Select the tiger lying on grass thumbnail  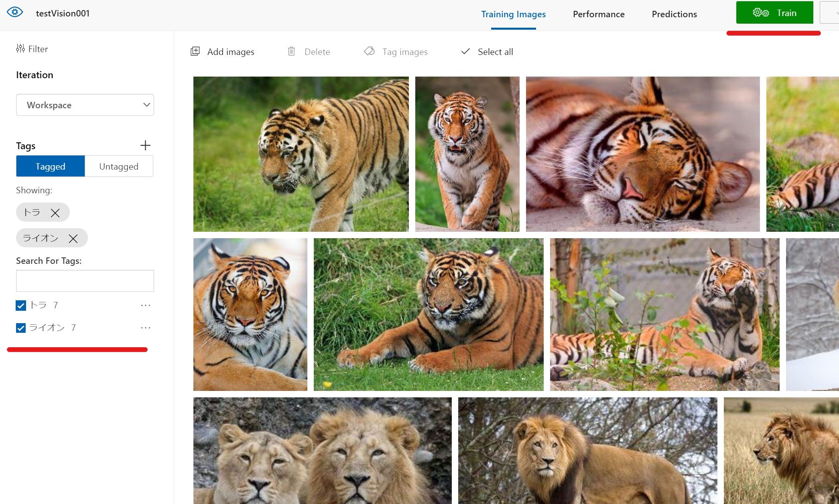pos(429,314)
